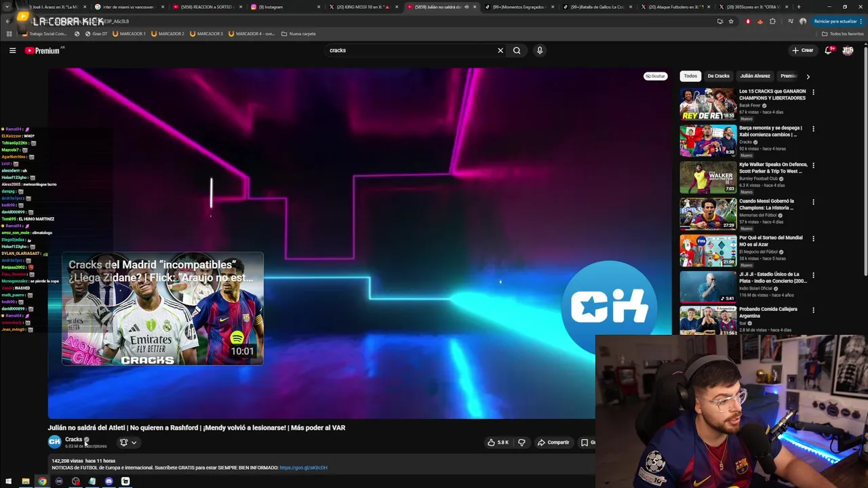
Task: Open Discord from the taskbar
Action: tap(108, 481)
